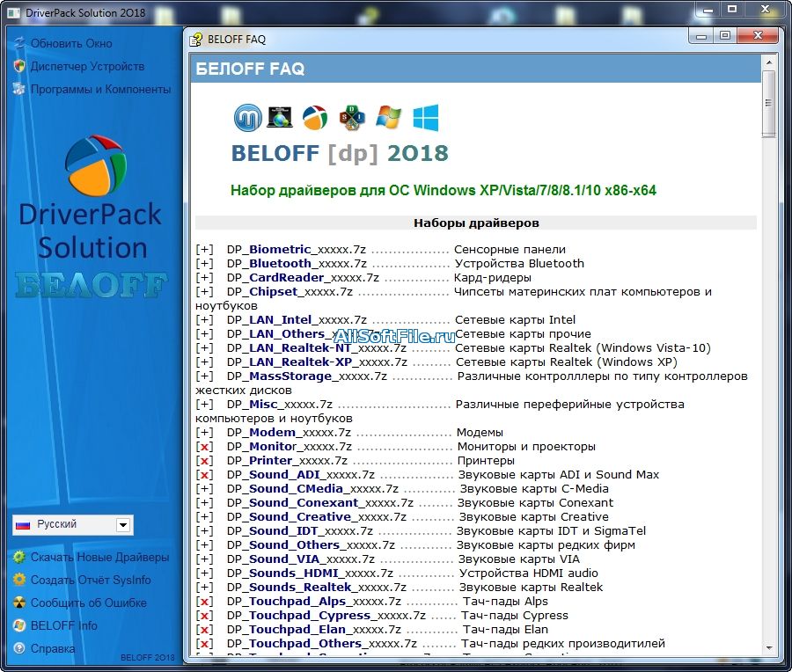This screenshot has width=792, height=672.
Task: Click the FAQ scrollbar thumb
Action: coord(769,104)
